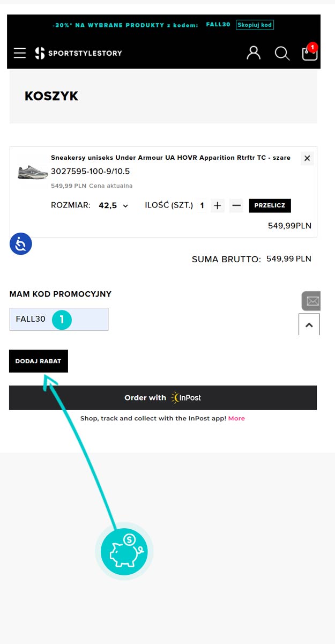Screen dimensions: 335x644
Task: Decrease quantity with the minus button
Action: (236, 205)
